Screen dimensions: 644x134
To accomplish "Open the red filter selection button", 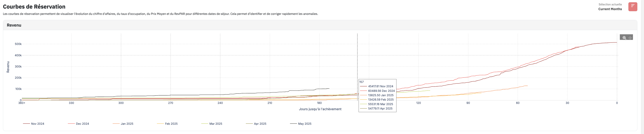I will click(632, 7).
